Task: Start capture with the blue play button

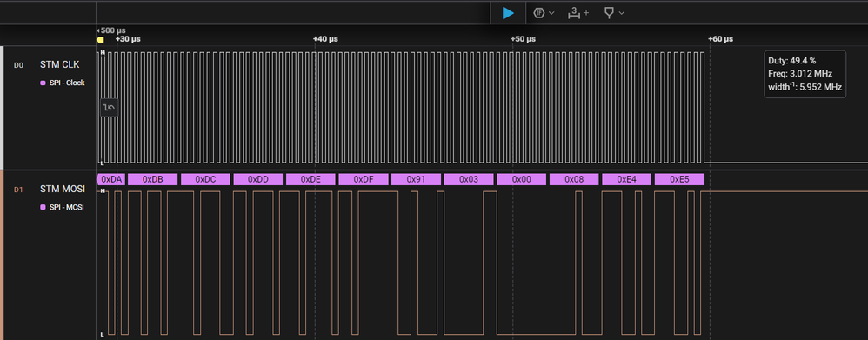Action: [508, 13]
